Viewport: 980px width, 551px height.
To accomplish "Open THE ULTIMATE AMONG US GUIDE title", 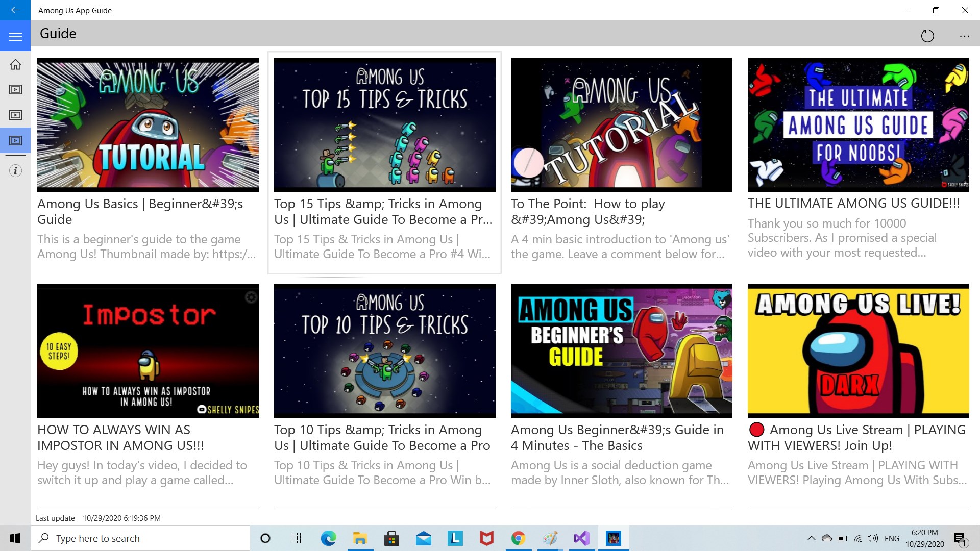I will pos(853,203).
